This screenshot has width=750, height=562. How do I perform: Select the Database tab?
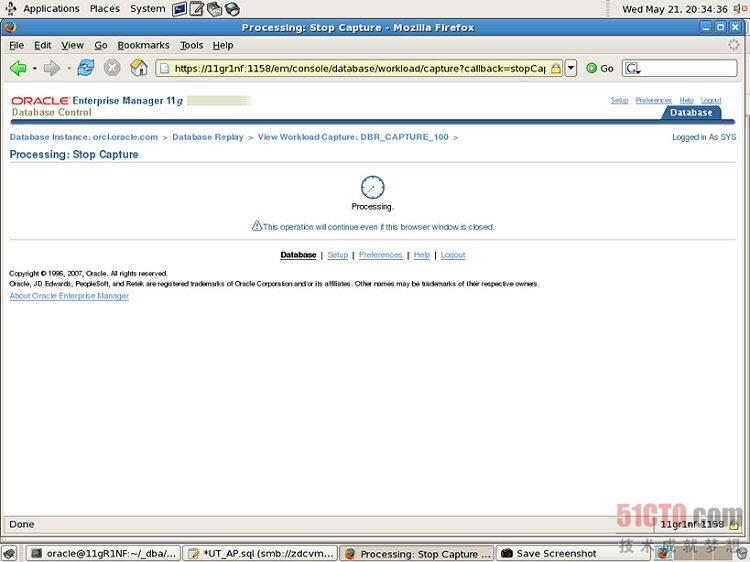coord(691,113)
